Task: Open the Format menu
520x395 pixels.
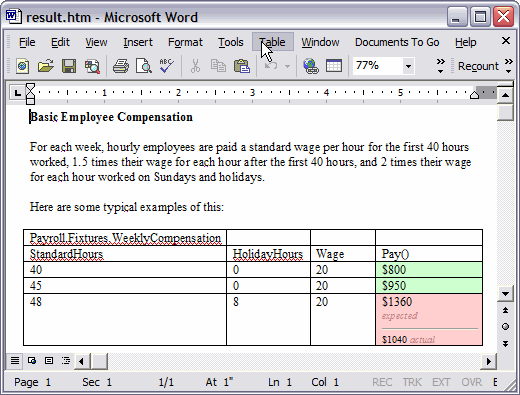Action: pos(185,42)
